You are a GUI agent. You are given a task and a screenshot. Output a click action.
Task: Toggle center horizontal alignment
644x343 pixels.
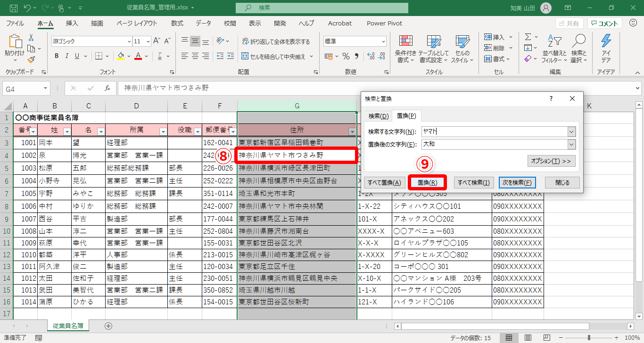tap(195, 56)
